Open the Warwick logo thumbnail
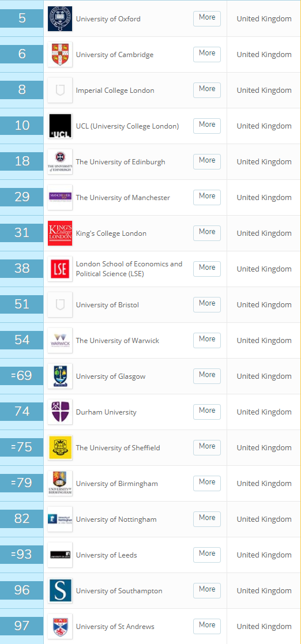 point(60,340)
